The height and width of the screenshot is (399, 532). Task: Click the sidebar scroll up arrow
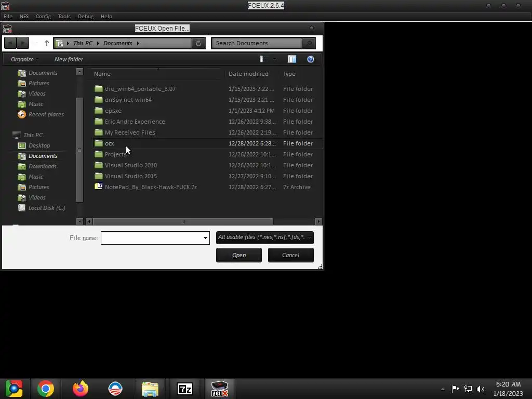point(79,72)
